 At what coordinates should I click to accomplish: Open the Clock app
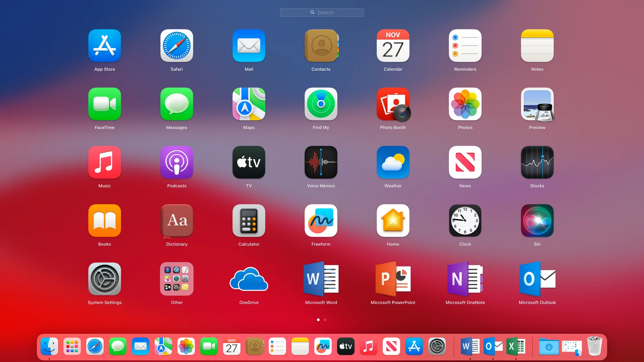pos(465,221)
